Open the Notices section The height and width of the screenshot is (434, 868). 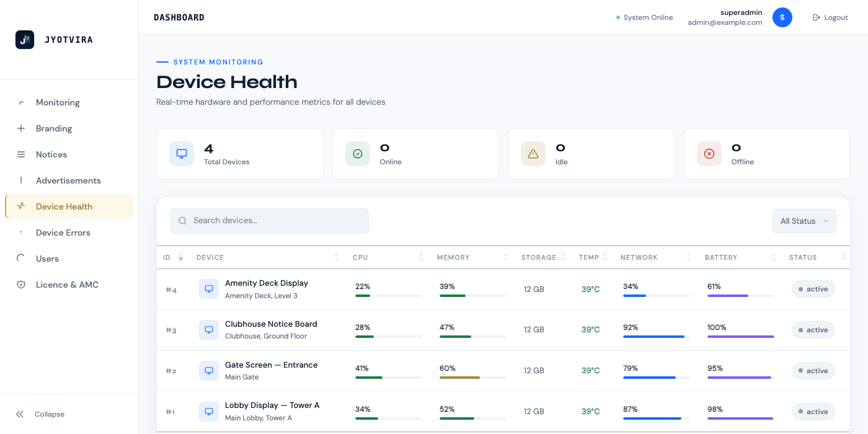[x=69, y=154]
